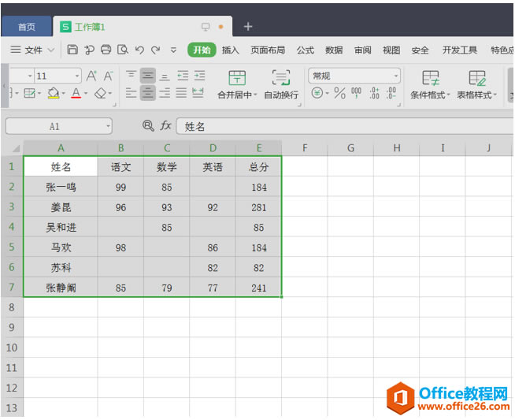Switch to the 页面布局 tab
Screen dimensions: 515x420
tap(268, 50)
